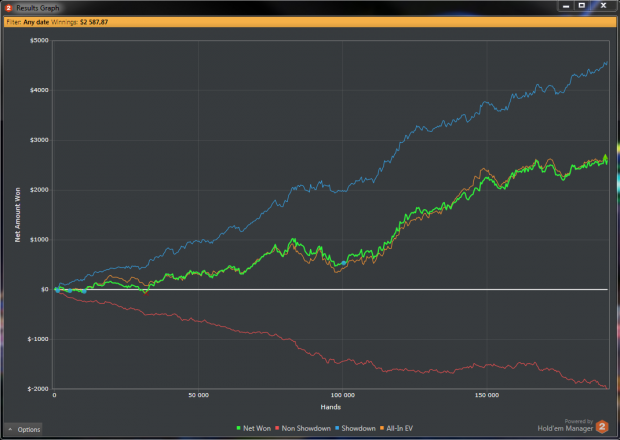This screenshot has height=440, width=620.
Task: Click the Net Won legend label
Action: (257, 428)
